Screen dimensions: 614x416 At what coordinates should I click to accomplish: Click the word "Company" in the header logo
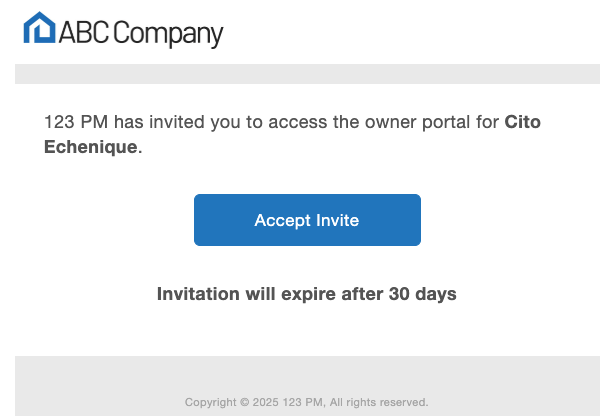click(168, 34)
